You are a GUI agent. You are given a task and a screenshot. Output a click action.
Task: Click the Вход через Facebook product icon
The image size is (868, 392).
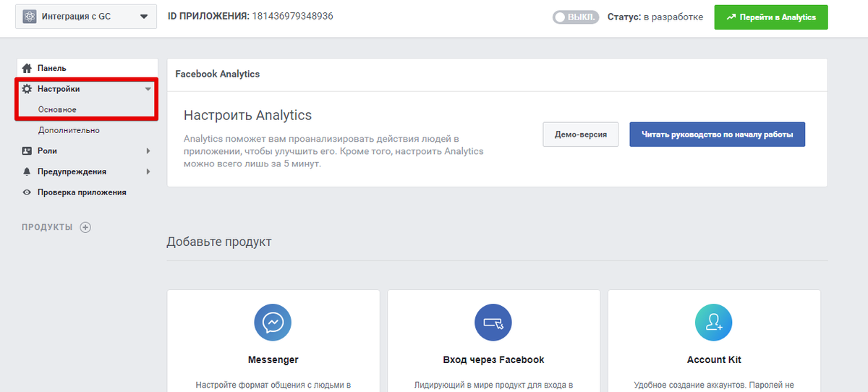[x=493, y=322]
